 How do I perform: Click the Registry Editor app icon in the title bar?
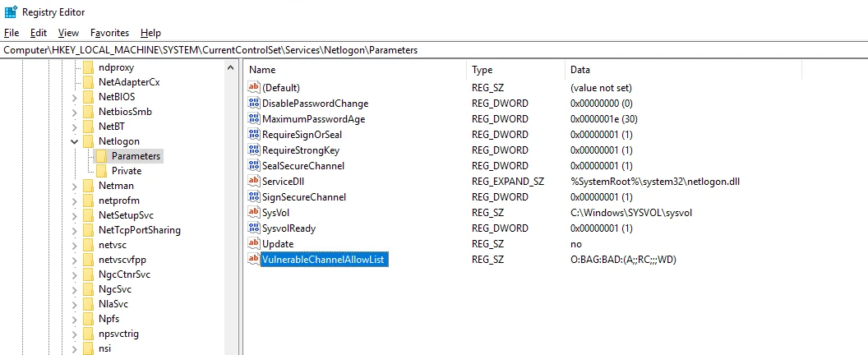pos(10,12)
